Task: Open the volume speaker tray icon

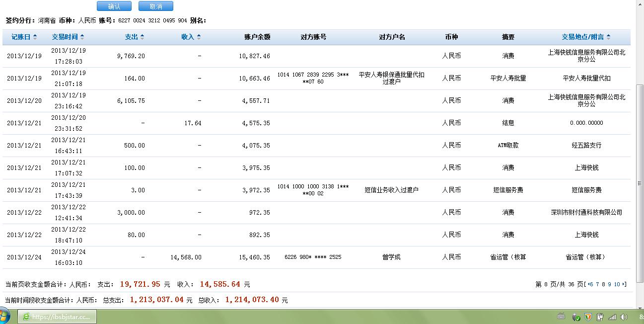Action: (624, 317)
